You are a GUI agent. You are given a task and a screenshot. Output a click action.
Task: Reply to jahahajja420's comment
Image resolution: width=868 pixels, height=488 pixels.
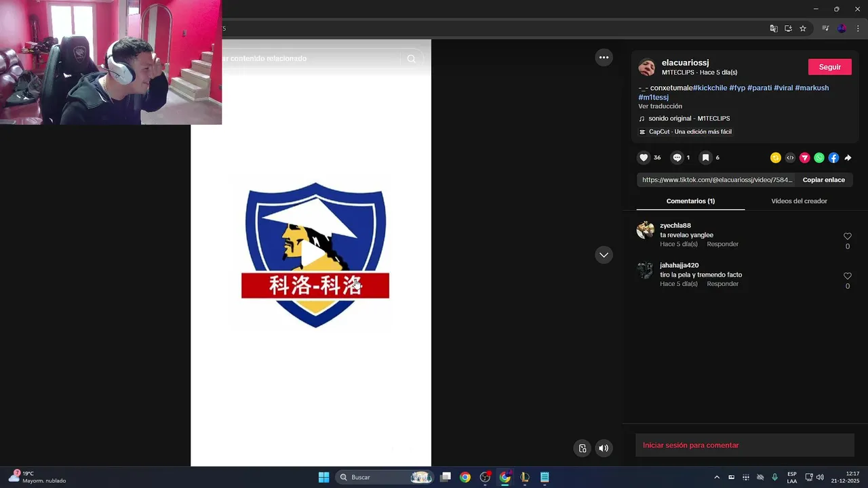pos(722,284)
